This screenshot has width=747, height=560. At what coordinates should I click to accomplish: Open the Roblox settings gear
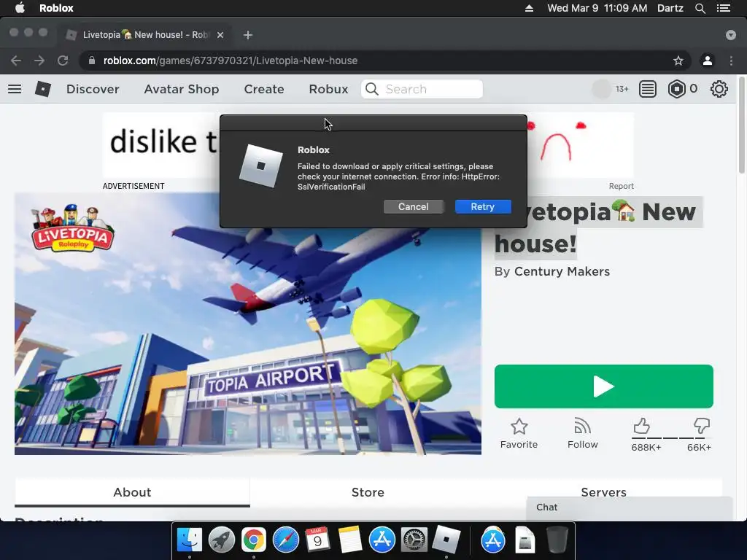719,89
